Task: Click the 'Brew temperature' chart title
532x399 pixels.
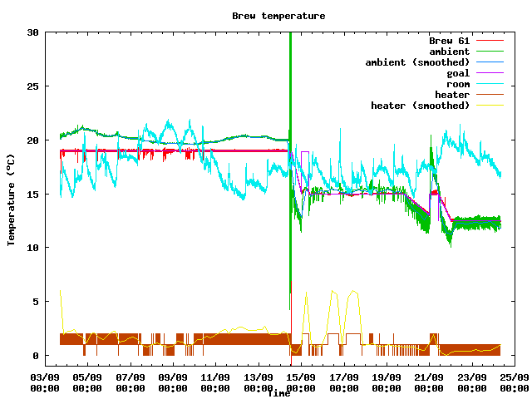Action: [278, 16]
